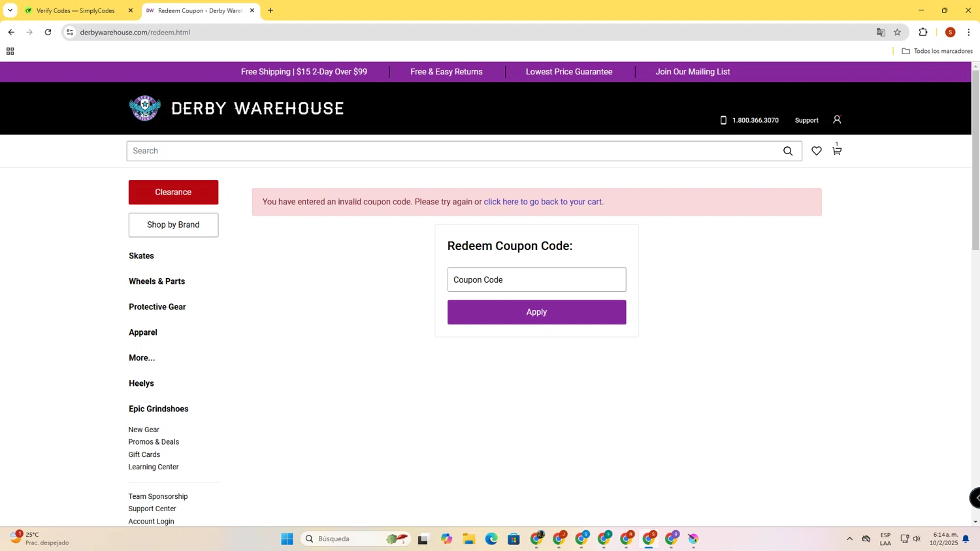This screenshot has height=551, width=980.
Task: Open Promos & Deals link
Action: point(154,442)
